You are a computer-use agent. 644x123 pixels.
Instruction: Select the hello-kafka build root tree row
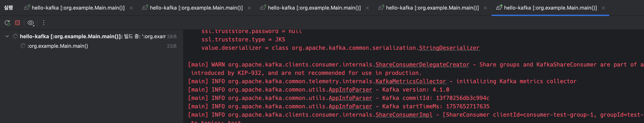click(91, 36)
